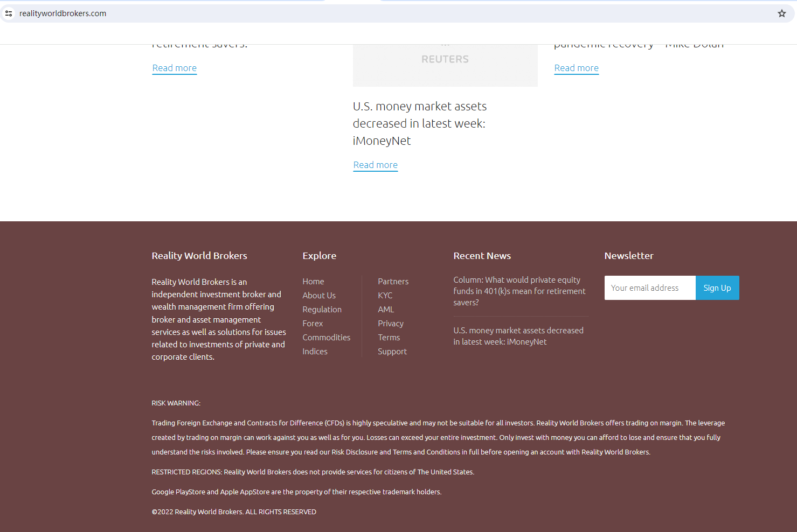Open the Support footer link
This screenshot has width=797, height=532.
[392, 352]
